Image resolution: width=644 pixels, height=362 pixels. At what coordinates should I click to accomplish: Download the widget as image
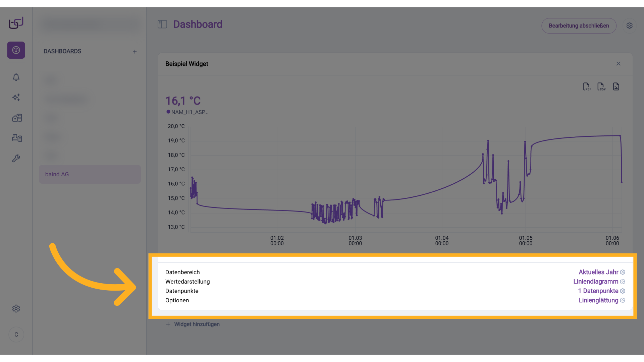tap(616, 86)
